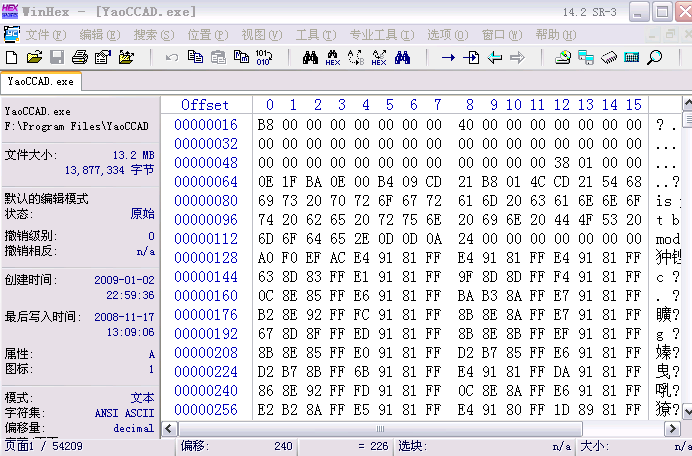The width and height of the screenshot is (692, 456).
Task: Navigate back with the left arrow icon
Action: (x=495, y=57)
